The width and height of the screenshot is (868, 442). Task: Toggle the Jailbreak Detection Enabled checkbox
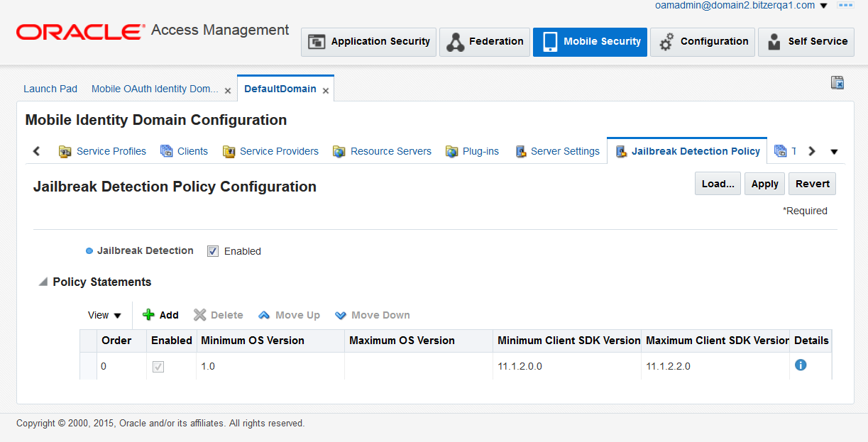[x=213, y=251]
